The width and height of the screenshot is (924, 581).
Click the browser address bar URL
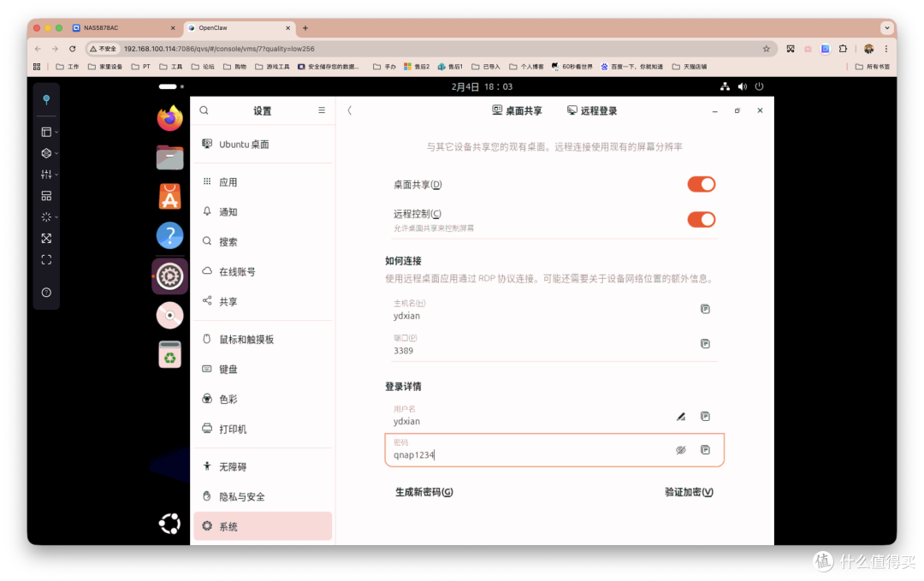[219, 49]
